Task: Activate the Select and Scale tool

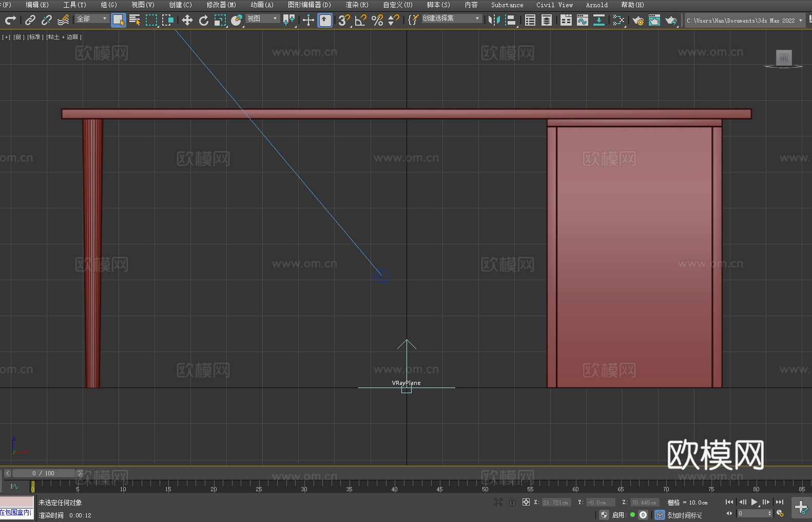Action: 220,20
